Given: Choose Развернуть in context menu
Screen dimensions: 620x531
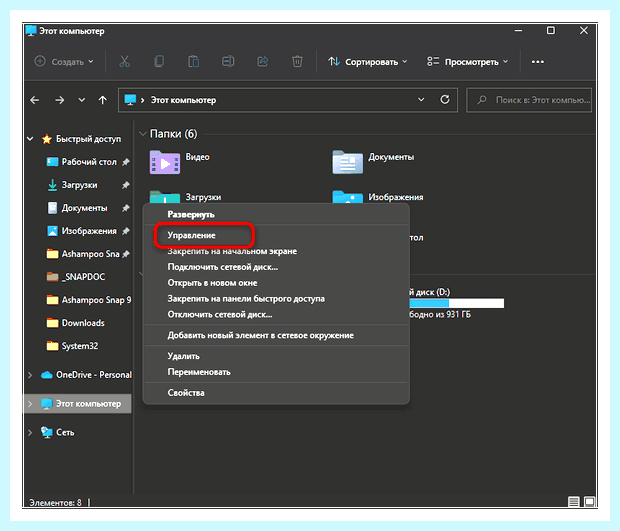Looking at the screenshot, I should [x=276, y=215].
